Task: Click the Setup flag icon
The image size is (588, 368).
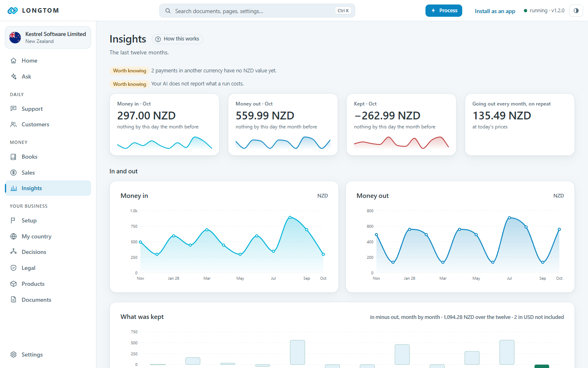Action: [13, 220]
